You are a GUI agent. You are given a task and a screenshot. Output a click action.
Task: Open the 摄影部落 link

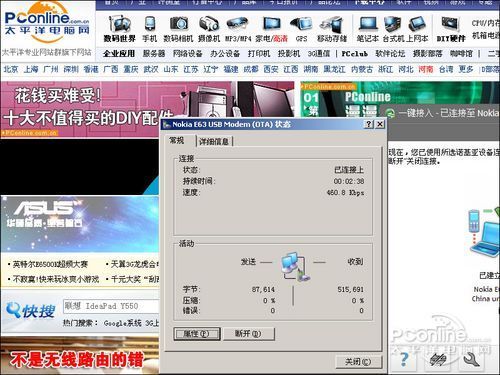tap(428, 53)
